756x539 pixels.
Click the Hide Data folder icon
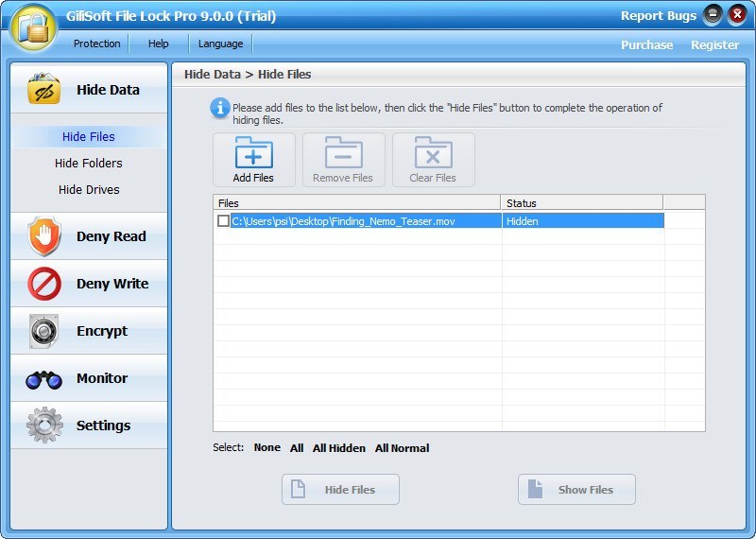43,89
